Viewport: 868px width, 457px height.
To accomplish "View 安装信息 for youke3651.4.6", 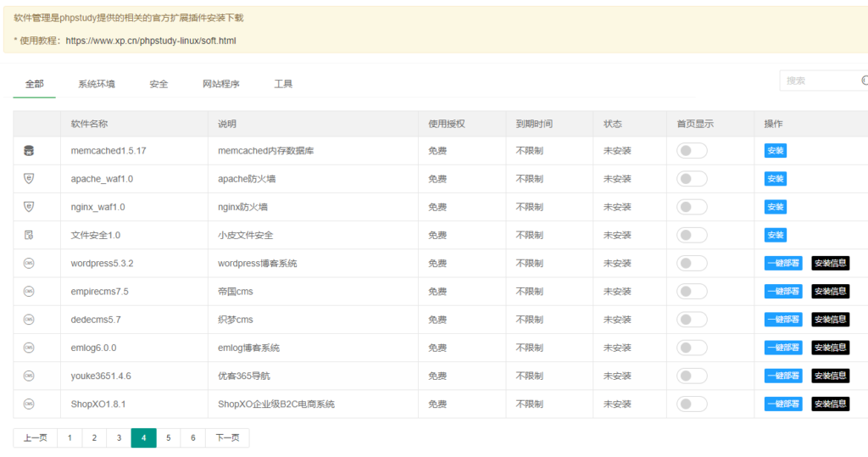I will click(x=831, y=376).
